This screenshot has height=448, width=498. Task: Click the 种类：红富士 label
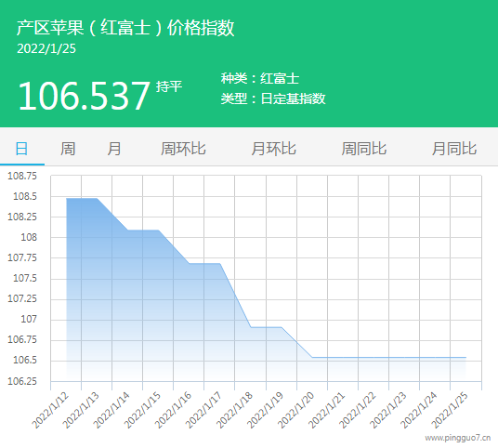click(260, 78)
